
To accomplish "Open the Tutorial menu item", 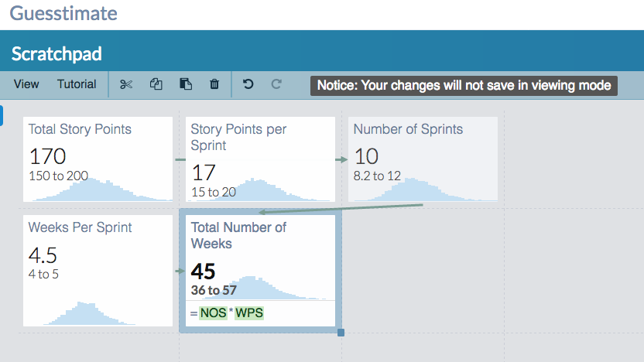I will [77, 84].
